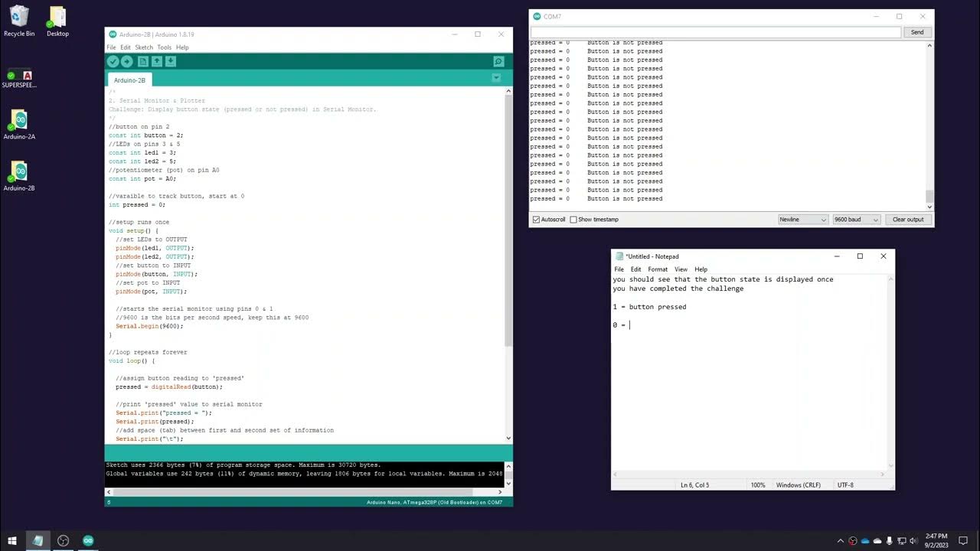
Task: Open the Arduino-2A desktop file
Action: pos(19,125)
